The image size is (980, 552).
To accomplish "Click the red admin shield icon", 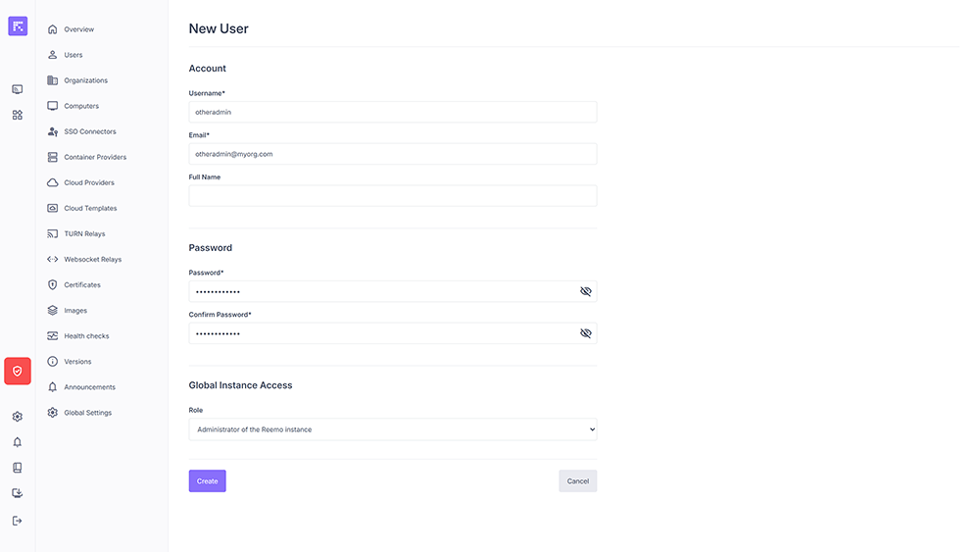I will click(18, 371).
